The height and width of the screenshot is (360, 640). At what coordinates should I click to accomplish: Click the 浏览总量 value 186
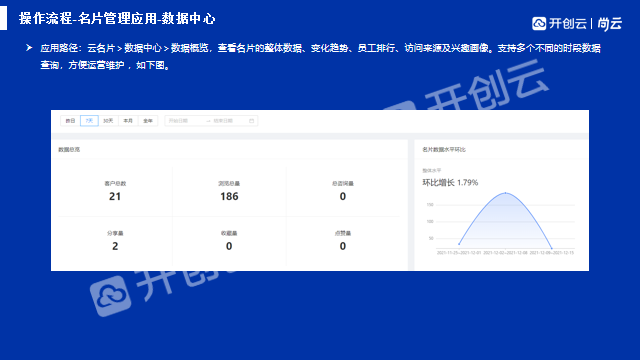coord(229,196)
